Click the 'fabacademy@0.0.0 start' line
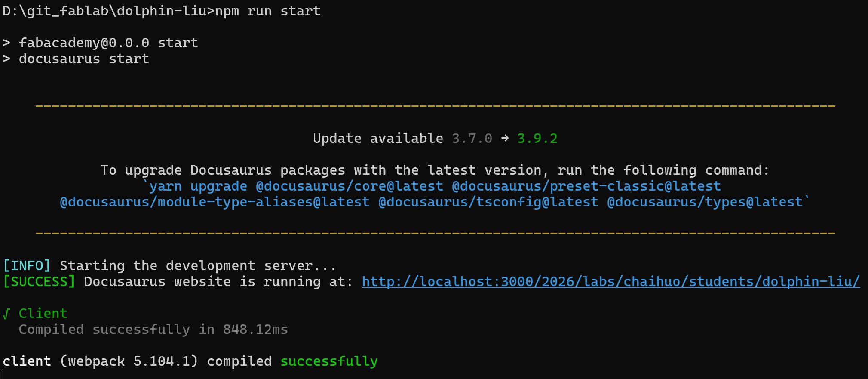The height and width of the screenshot is (379, 868). click(108, 43)
